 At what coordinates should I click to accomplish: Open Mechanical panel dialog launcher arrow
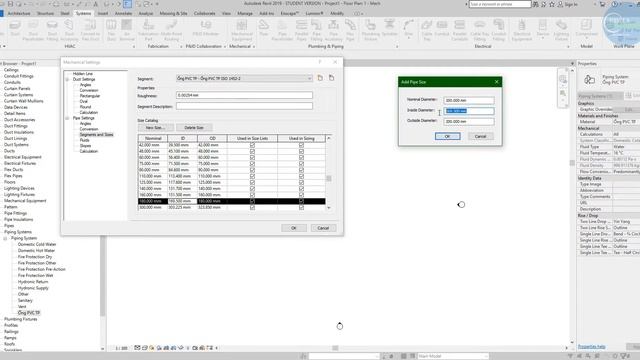coord(254,47)
